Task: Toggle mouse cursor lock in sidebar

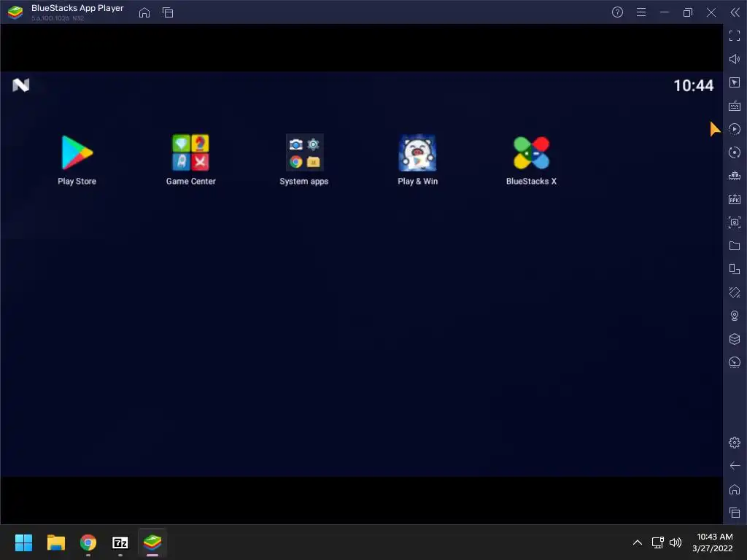Action: coord(735,82)
